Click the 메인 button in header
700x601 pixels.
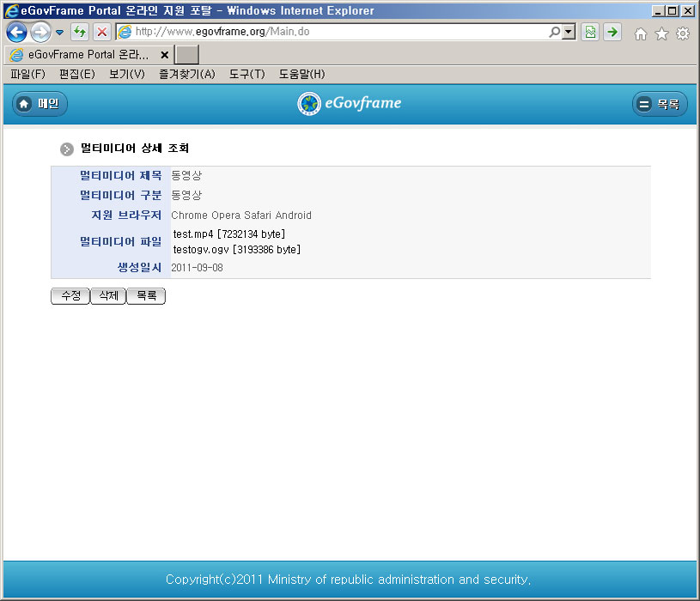coord(40,104)
